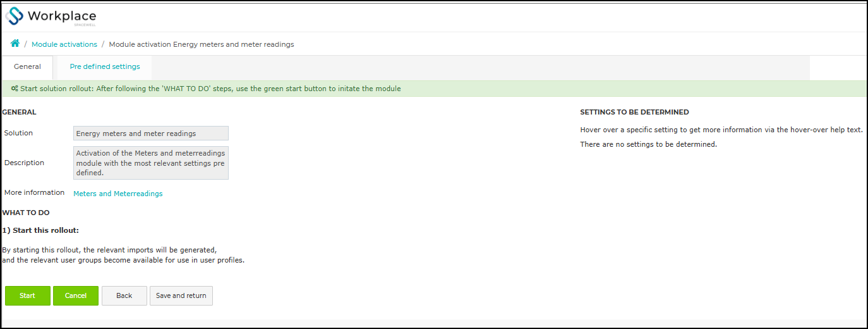Go to home via house icon
Screen dimensions: 868x329
[x=15, y=44]
